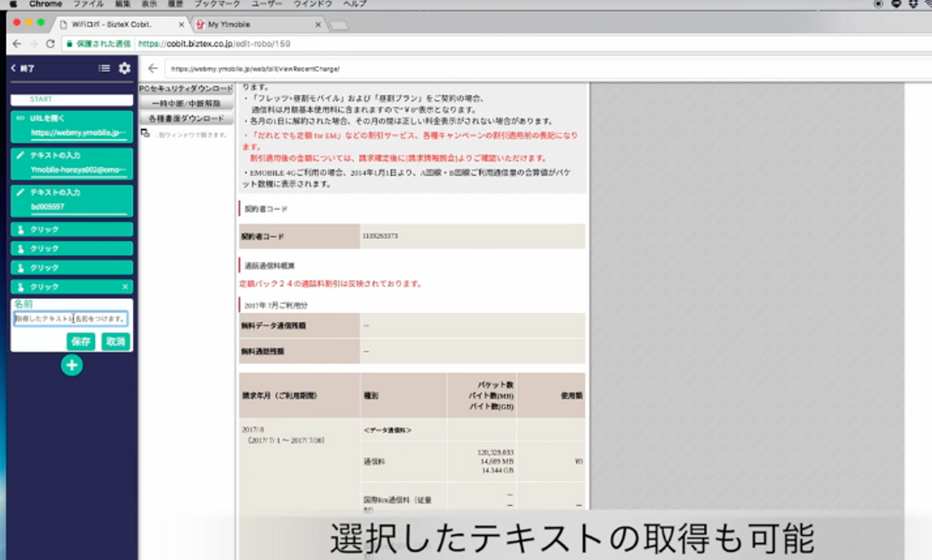Go back using Chrome's back arrow
The width and height of the screenshot is (932, 560).
[x=17, y=44]
